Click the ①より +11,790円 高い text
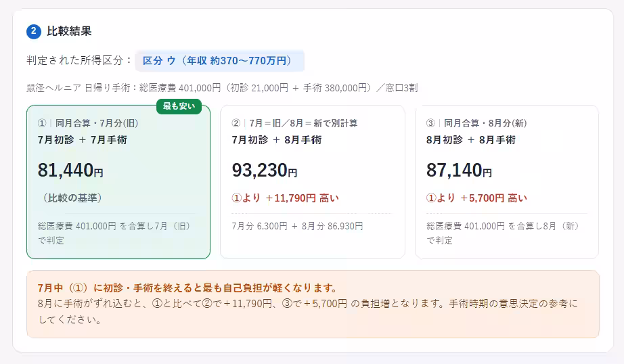 pos(286,198)
